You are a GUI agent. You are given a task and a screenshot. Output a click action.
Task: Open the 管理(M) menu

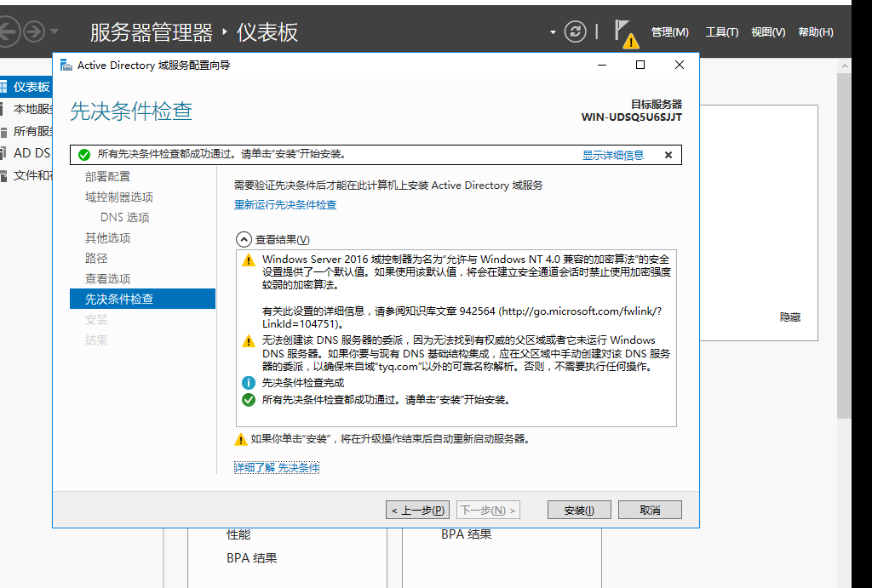point(669,31)
